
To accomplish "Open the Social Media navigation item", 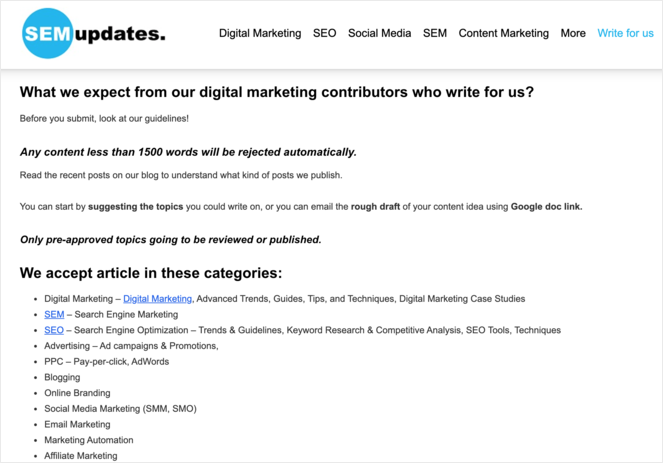I will [x=379, y=33].
